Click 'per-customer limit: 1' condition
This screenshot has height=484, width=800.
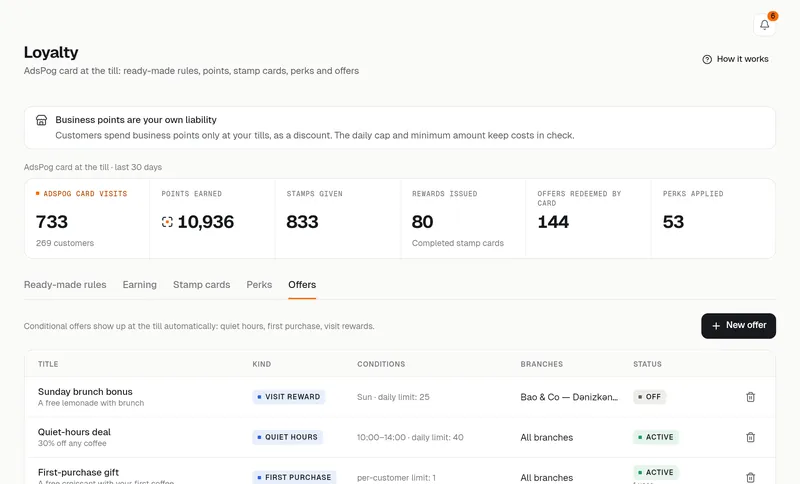[x=396, y=478]
